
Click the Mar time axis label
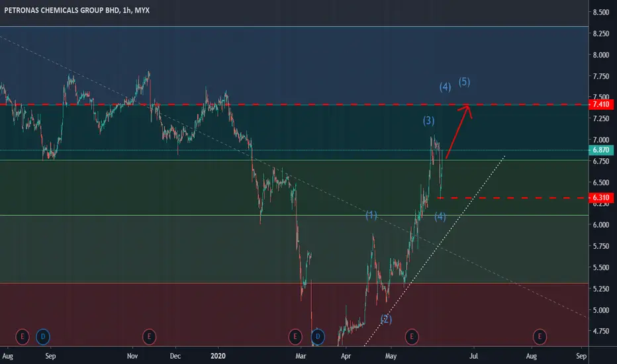301,356
